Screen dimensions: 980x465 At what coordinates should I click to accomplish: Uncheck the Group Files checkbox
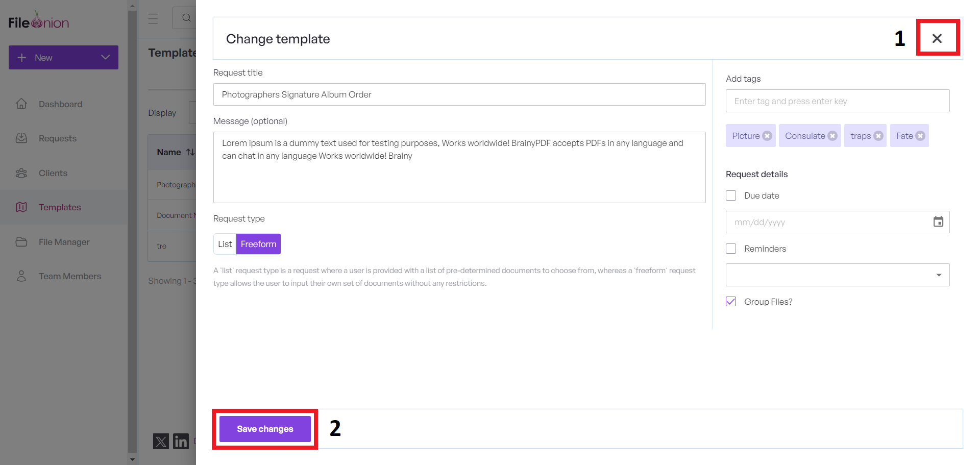[731, 302]
